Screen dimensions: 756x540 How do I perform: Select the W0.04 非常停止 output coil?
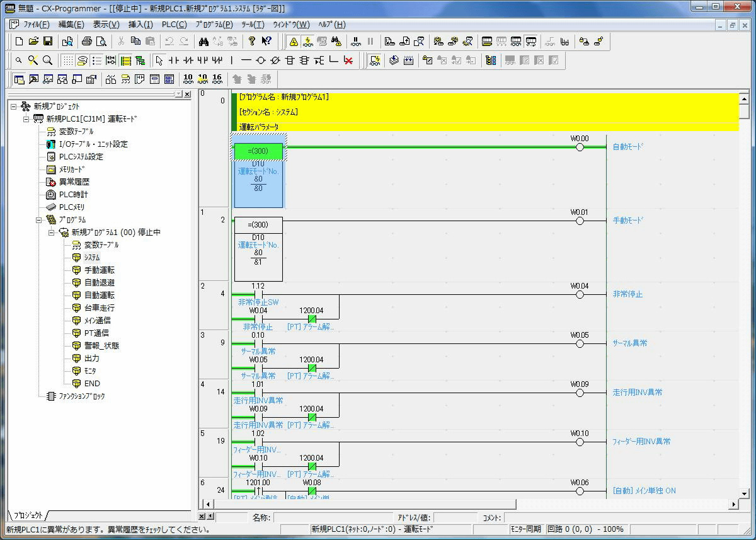click(x=580, y=294)
